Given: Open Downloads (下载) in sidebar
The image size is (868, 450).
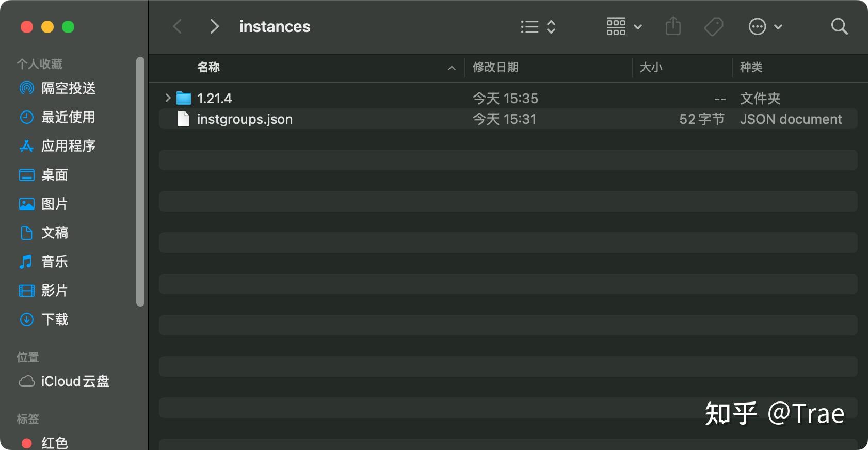Looking at the screenshot, I should pos(55,319).
